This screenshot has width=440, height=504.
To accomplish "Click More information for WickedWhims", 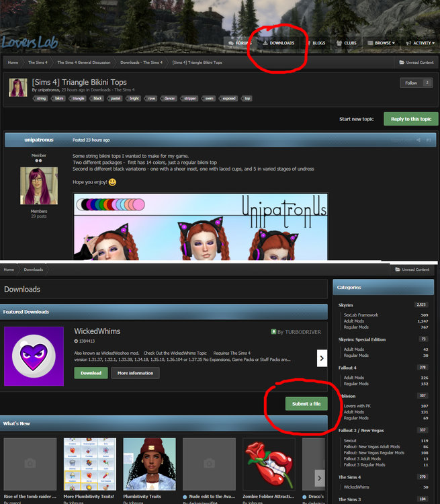I will pos(135,373).
